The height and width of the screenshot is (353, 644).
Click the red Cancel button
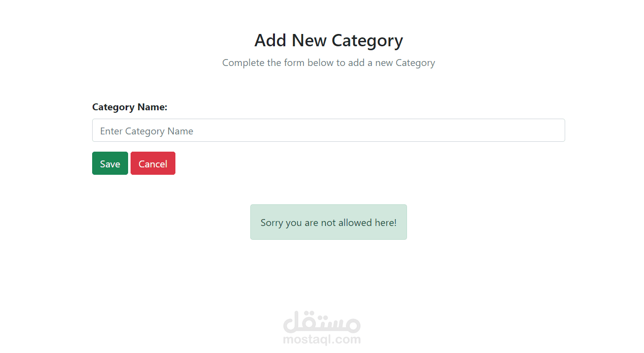tap(153, 163)
